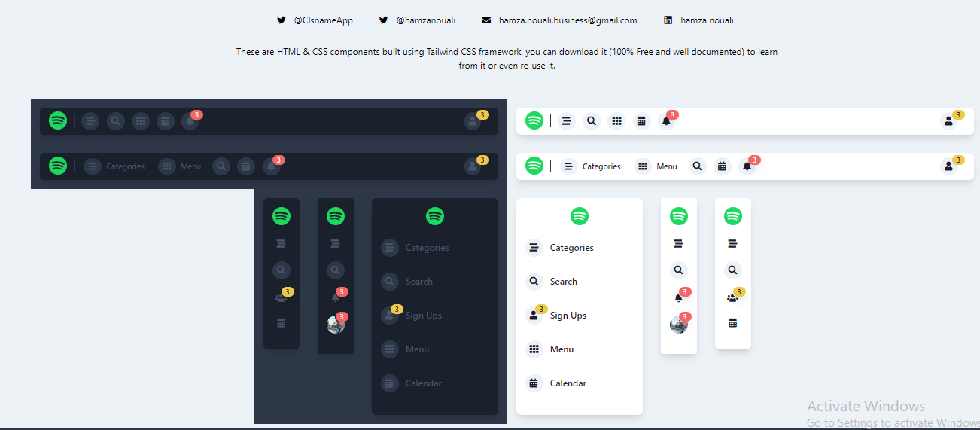Click bell icon in dark narrow avatar sidebar
980x430 pixels.
point(336,297)
